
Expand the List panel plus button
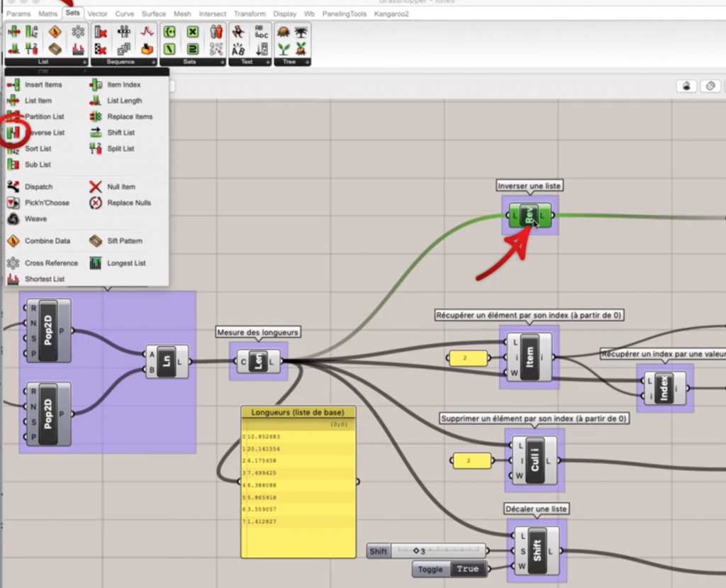click(x=83, y=62)
